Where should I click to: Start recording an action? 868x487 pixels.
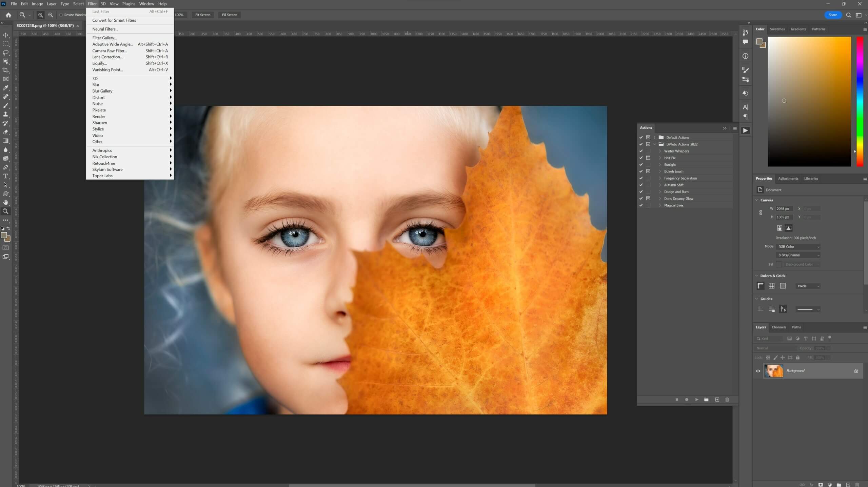687,400
